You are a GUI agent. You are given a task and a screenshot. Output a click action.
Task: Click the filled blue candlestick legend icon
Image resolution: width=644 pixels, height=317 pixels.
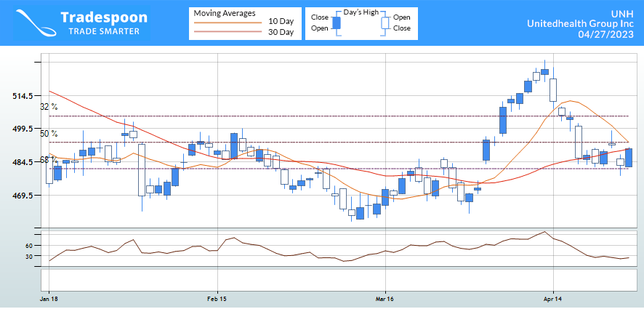click(x=336, y=23)
